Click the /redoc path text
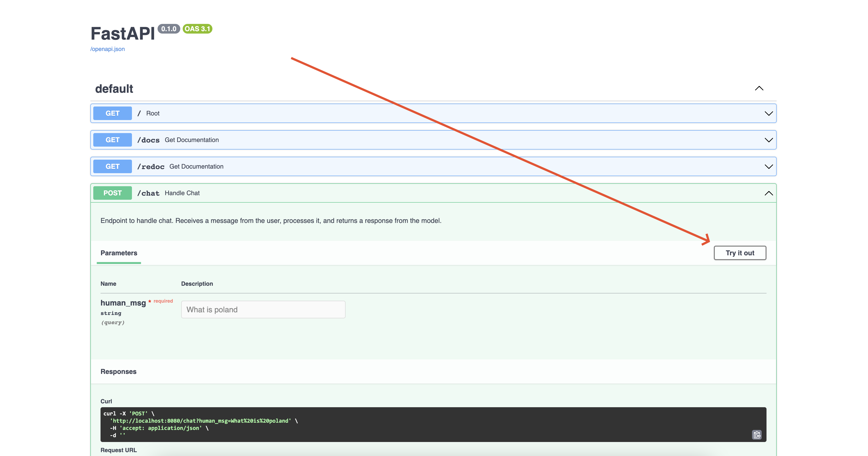Screen dimensions: 868x456 151,167
